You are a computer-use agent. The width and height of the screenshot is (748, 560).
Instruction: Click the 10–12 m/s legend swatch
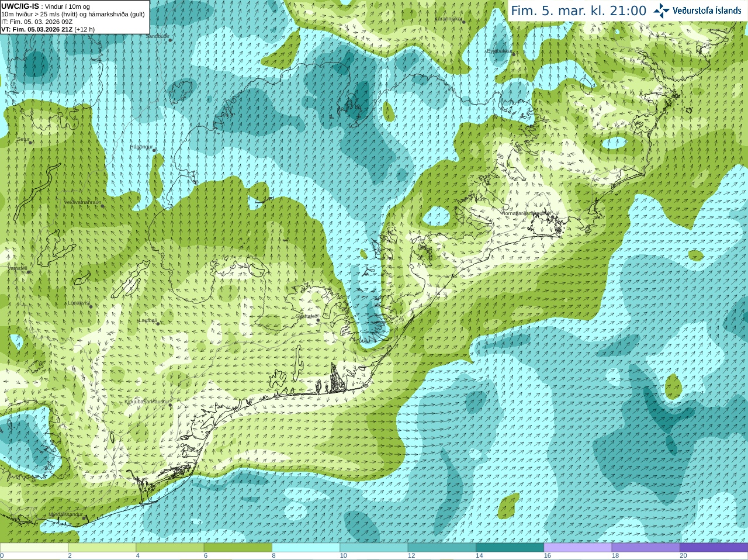click(374, 548)
